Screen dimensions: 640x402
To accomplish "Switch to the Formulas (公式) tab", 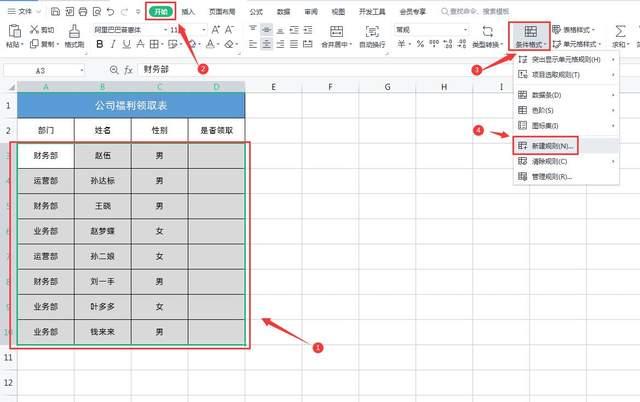I will click(256, 12).
